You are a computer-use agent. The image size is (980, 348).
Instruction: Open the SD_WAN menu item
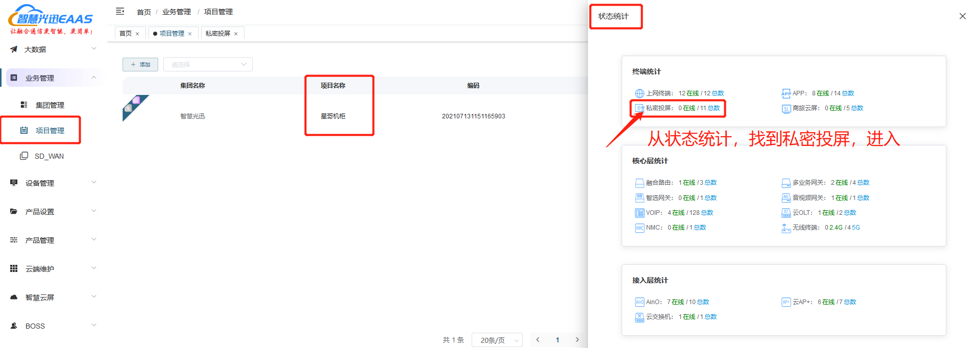pos(49,156)
